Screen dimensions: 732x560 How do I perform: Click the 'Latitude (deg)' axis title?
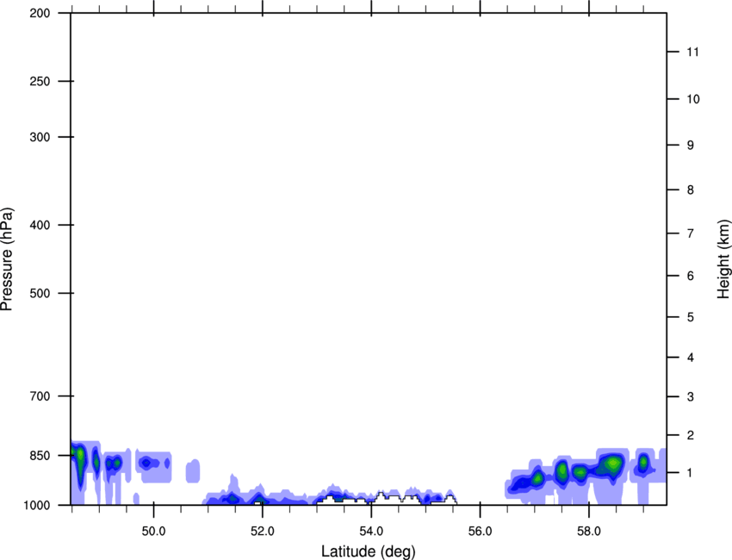coord(369,551)
